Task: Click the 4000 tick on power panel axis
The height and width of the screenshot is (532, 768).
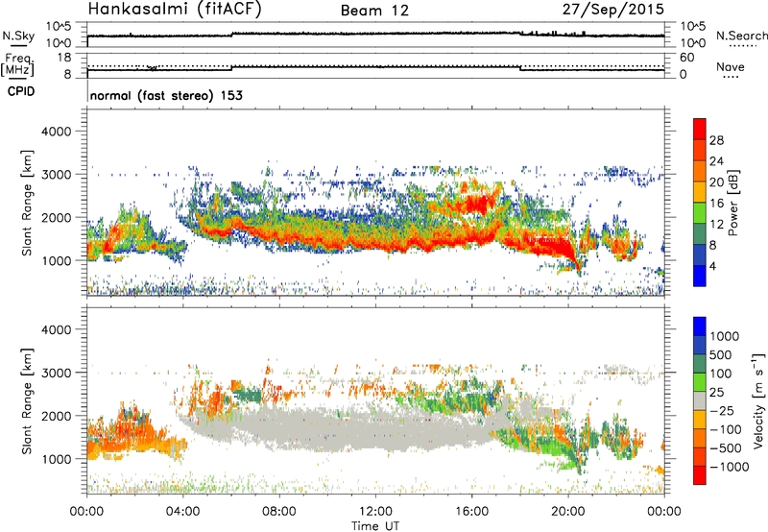Action: (x=57, y=132)
